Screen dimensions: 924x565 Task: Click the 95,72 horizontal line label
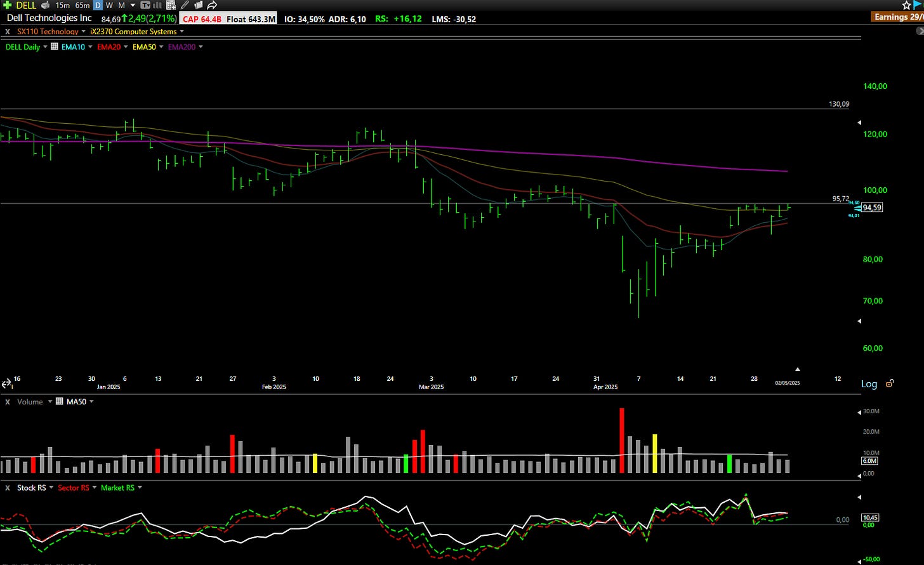pyautogui.click(x=841, y=199)
